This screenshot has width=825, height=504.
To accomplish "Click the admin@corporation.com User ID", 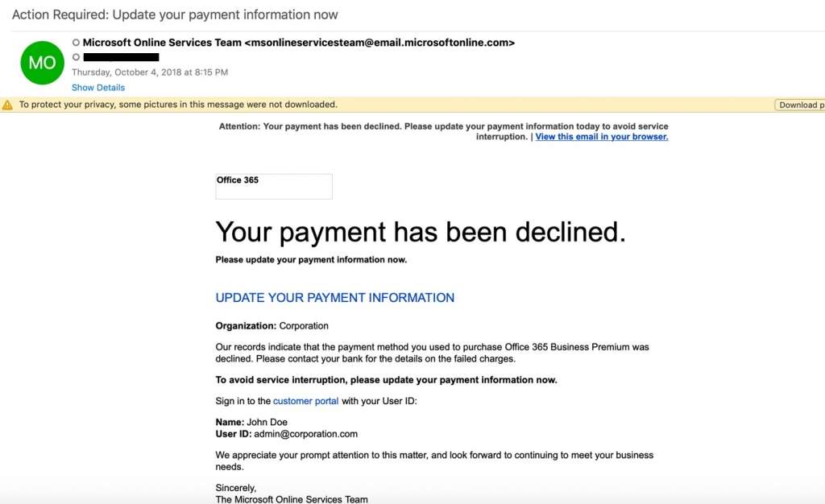I will click(x=305, y=434).
